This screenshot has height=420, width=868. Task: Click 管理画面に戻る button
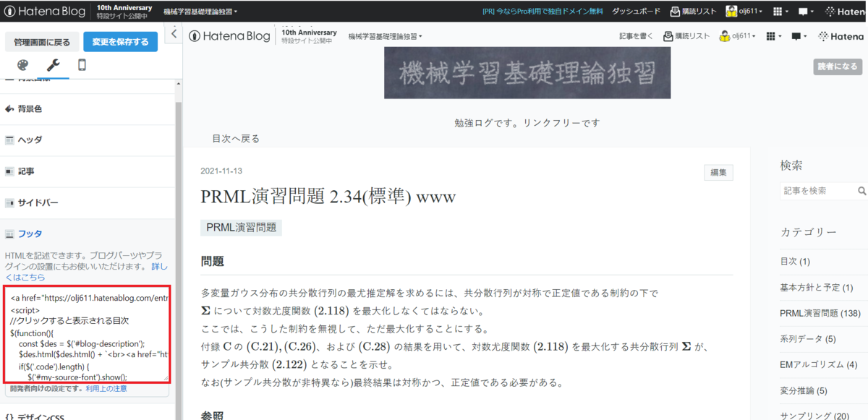(42, 43)
